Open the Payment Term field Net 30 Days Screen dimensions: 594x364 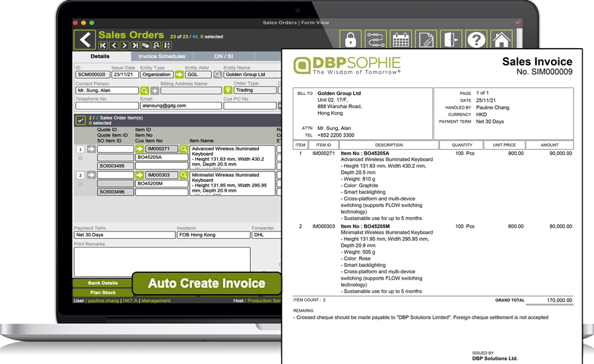coord(124,235)
